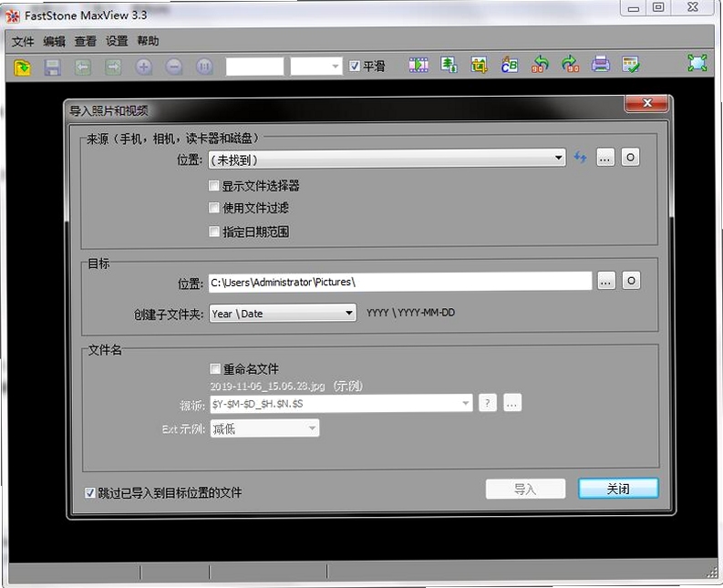
Task: Click the Save floppy disk icon
Action: point(53,67)
